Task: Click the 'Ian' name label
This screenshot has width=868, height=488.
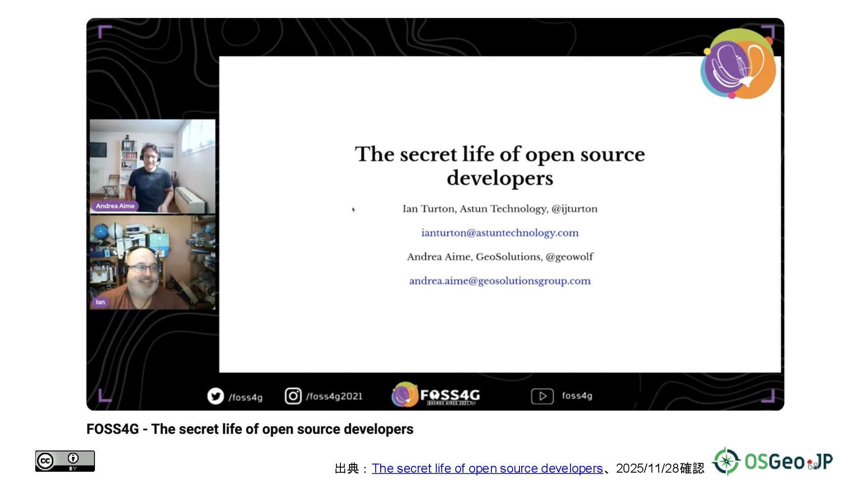Action: [100, 302]
